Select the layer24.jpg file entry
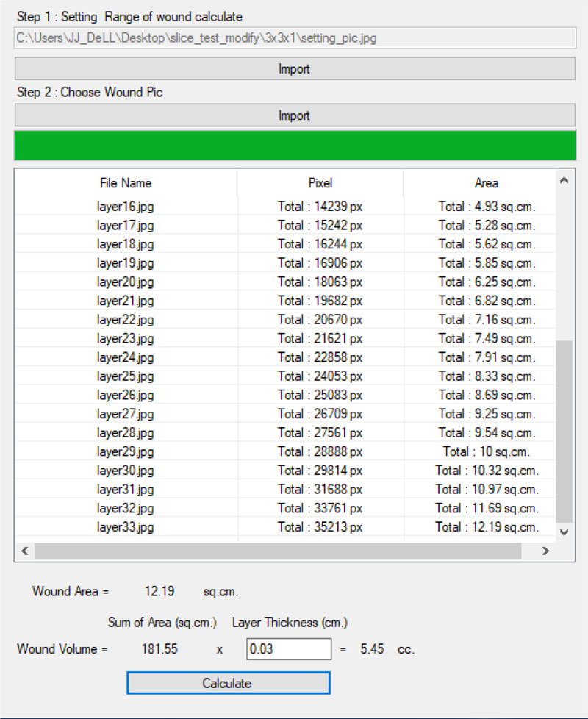This screenshot has height=719, width=588. [126, 357]
